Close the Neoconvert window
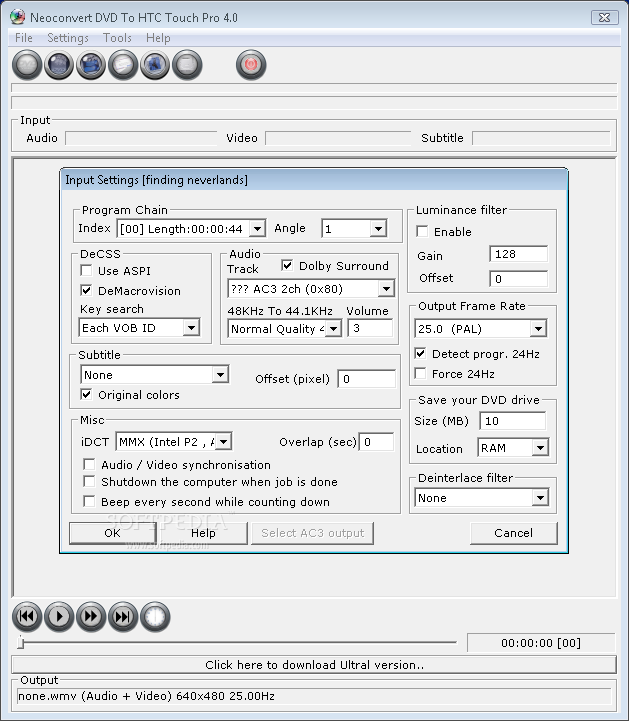This screenshot has width=629, height=721. click(605, 17)
